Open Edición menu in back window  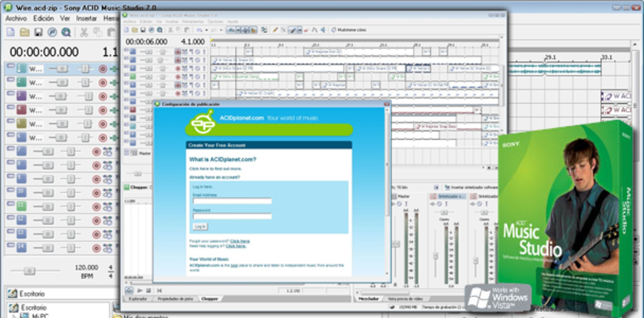pyautogui.click(x=43, y=18)
